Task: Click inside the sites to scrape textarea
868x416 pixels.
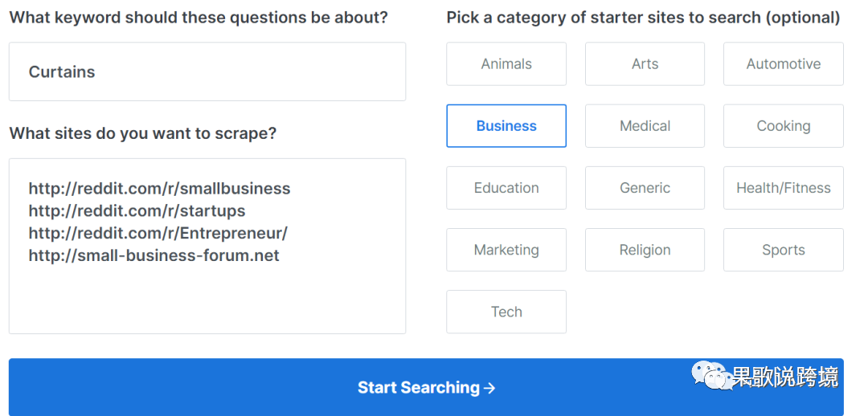Action: point(207,247)
